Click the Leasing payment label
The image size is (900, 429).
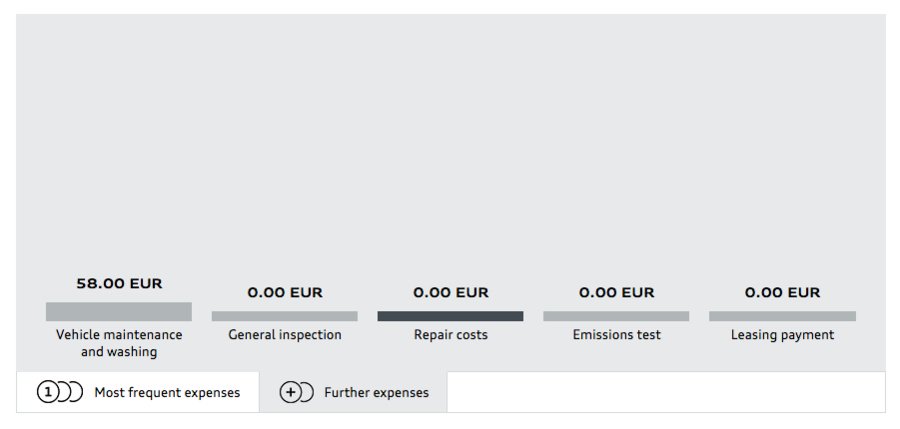coord(782,334)
